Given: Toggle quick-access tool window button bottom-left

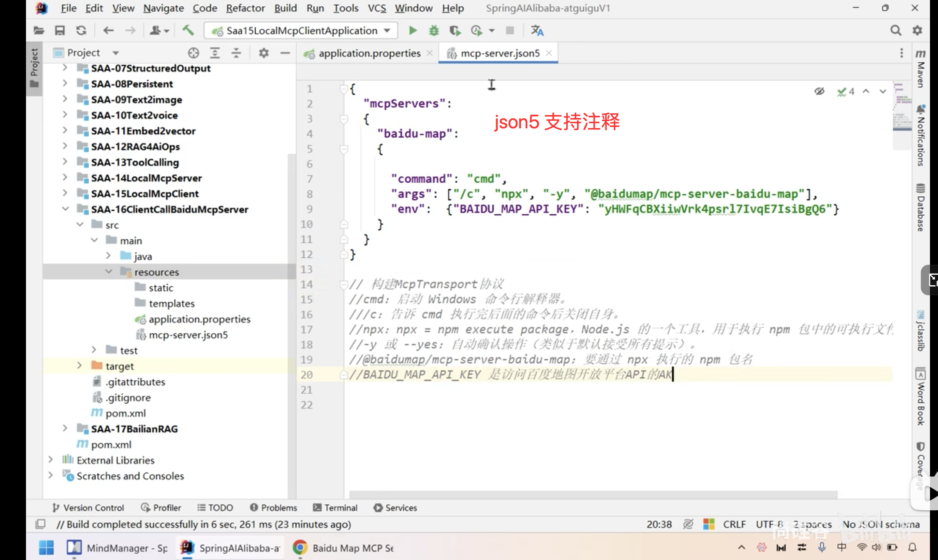Looking at the screenshot, I should (40, 524).
